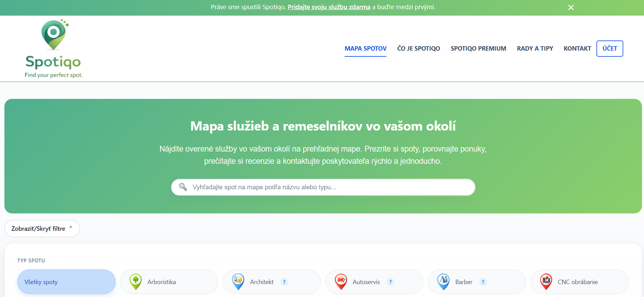Close the top announcement banner
Viewport: 644px width, 297px height.
click(x=571, y=7)
